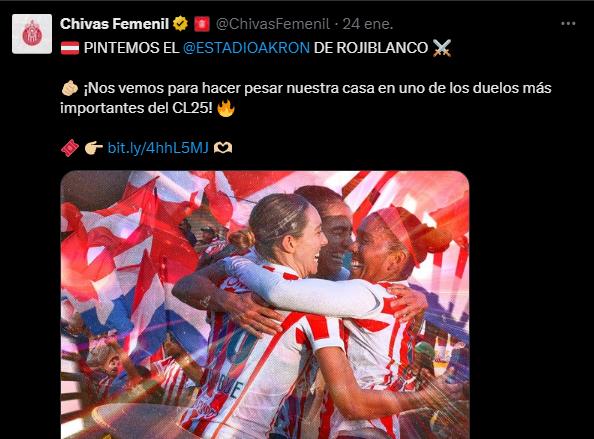
Task: Open the 24 ene. timestamp
Action: 368,24
